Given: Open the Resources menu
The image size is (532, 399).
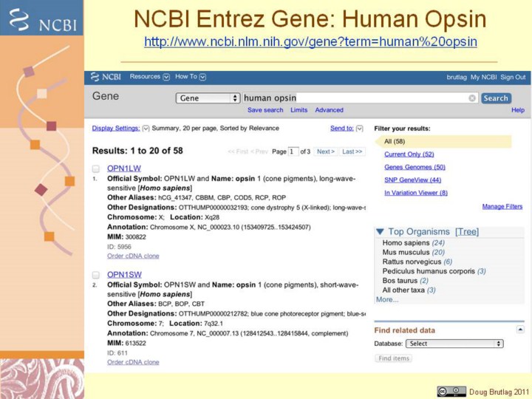Looking at the screenshot, I should [x=149, y=77].
